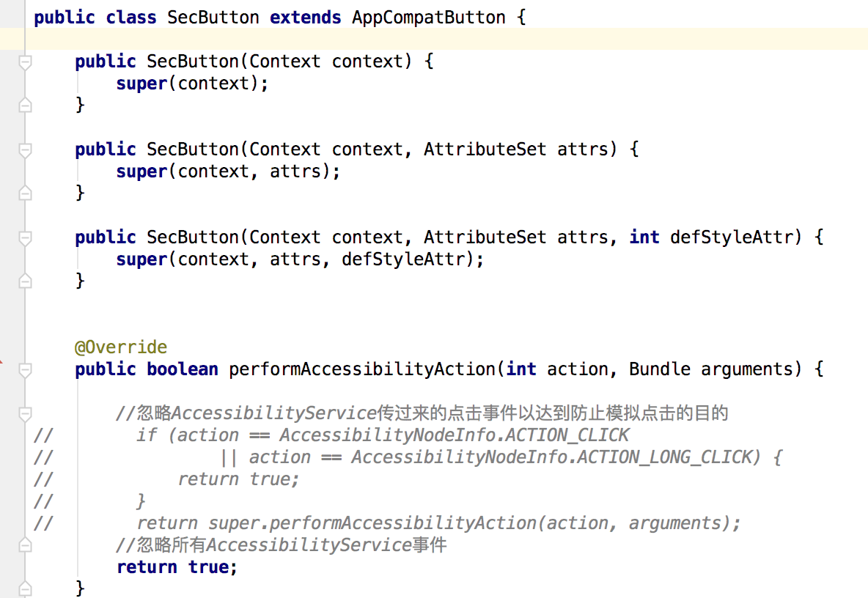This screenshot has width=868, height=598.
Task: Click fold end marker below super(context, attrs); line
Action: 25,193
